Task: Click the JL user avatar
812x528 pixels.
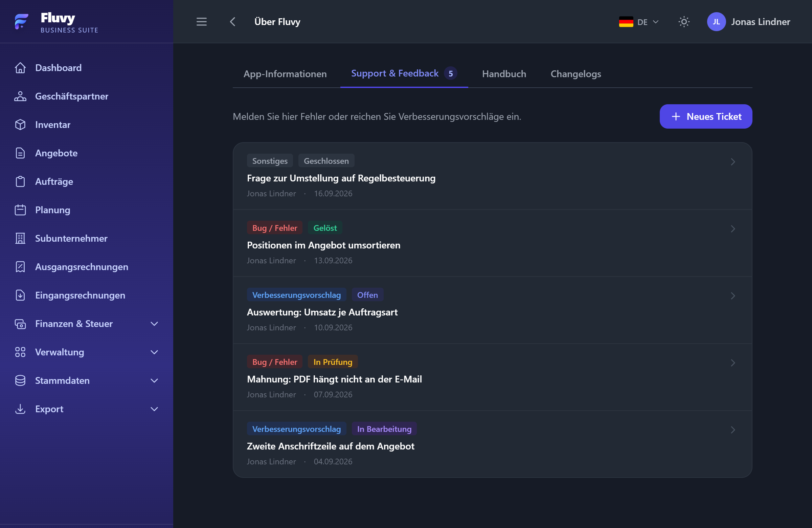Action: click(x=716, y=22)
